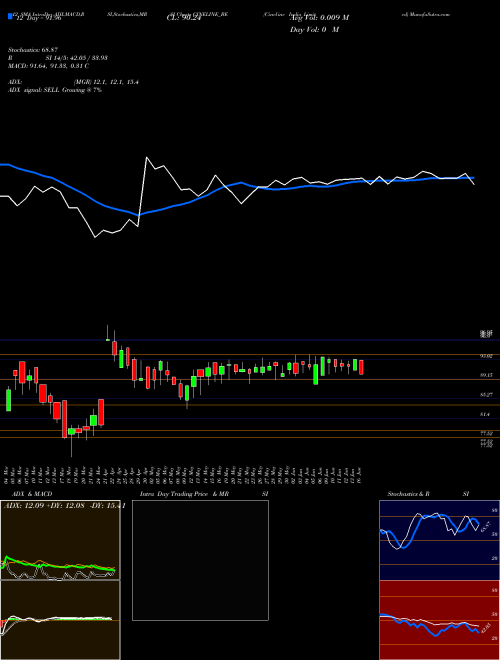
Task: Click the 'Stochastics: 68.87' reading
Action: click(33, 50)
